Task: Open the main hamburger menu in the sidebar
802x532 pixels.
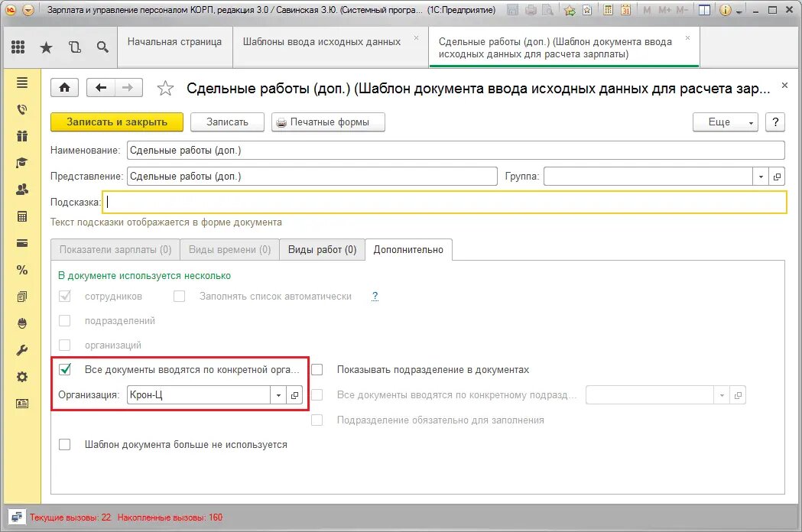Action: tap(22, 83)
